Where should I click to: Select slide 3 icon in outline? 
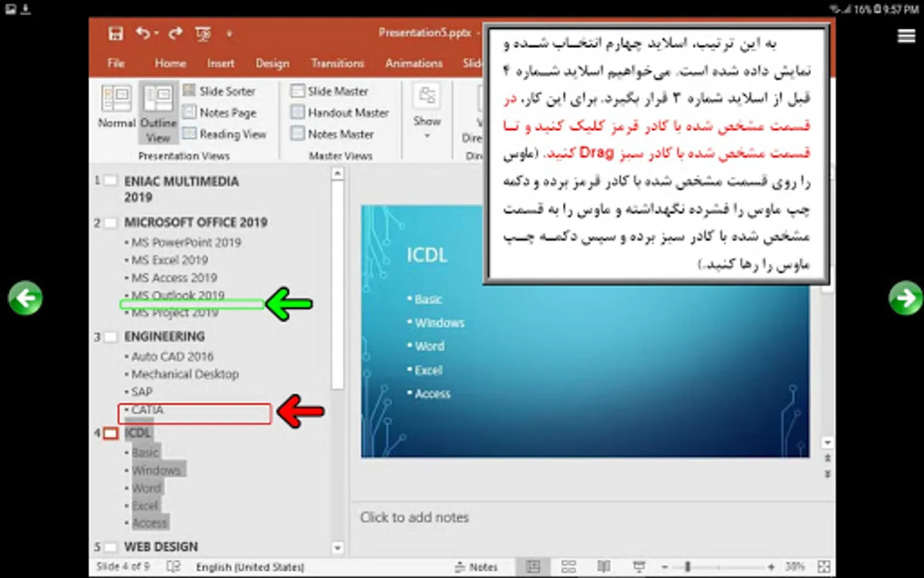110,337
